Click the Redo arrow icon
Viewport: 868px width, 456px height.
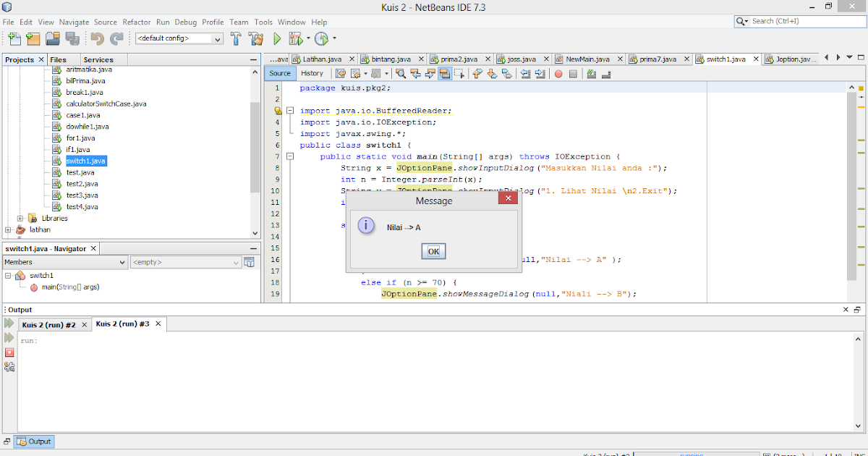coord(116,38)
